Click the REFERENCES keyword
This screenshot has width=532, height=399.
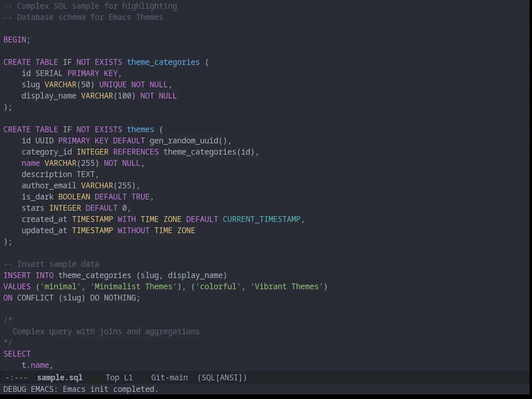(136, 152)
